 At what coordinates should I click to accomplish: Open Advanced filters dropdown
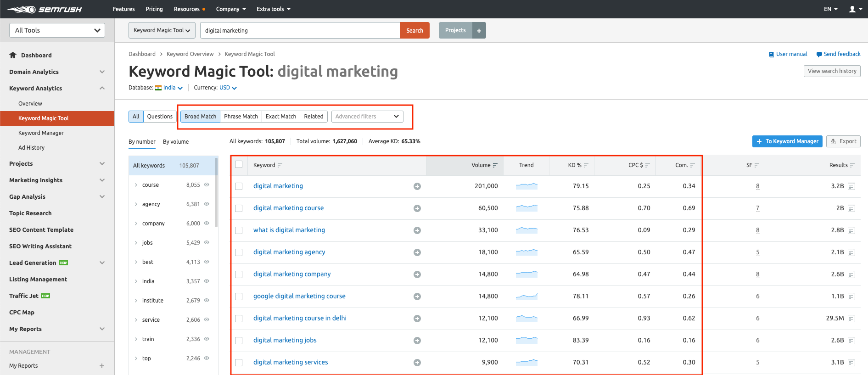(367, 117)
